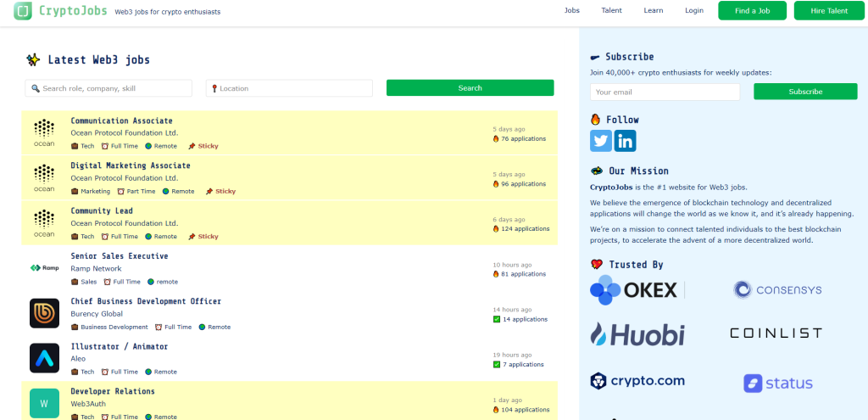The width and height of the screenshot is (868, 420).
Task: Click Ocean logo beside Communication Associate
Action: coord(44,133)
